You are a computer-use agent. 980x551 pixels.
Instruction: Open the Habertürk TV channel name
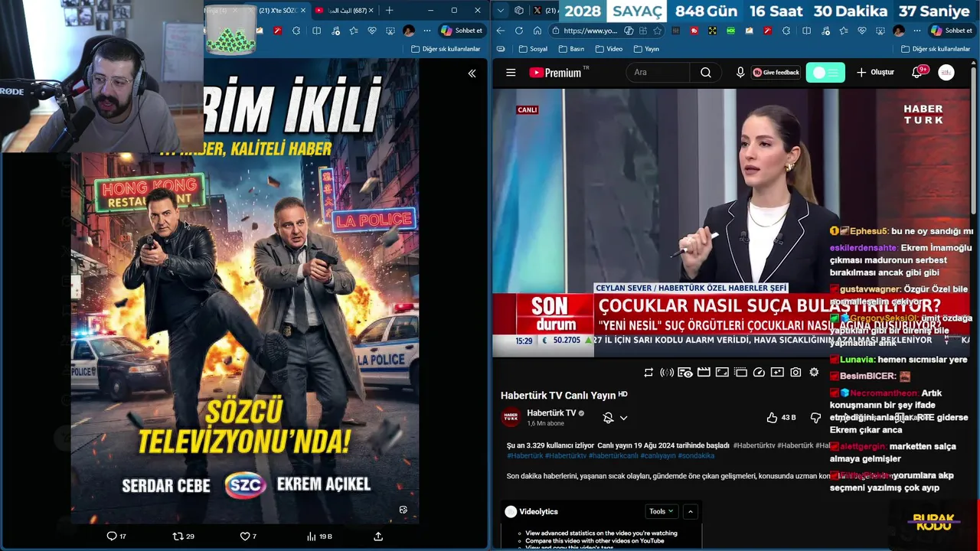pyautogui.click(x=551, y=413)
